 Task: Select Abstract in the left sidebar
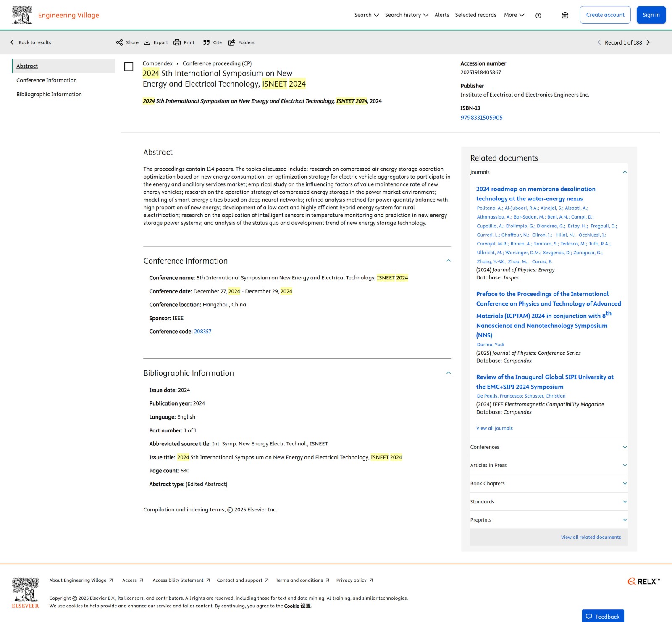pyautogui.click(x=63, y=66)
